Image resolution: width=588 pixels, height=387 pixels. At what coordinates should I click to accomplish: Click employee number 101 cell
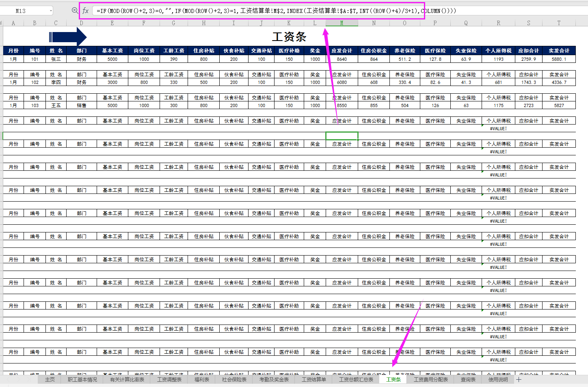point(35,59)
